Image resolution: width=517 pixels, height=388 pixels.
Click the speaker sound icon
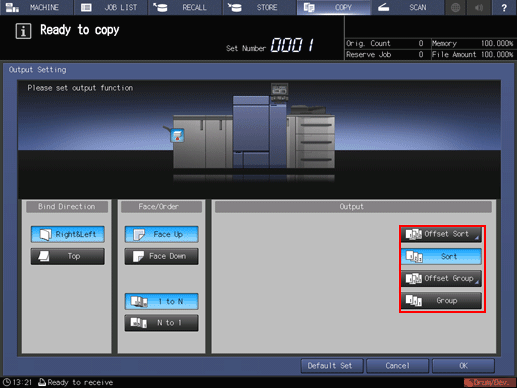coord(479,7)
